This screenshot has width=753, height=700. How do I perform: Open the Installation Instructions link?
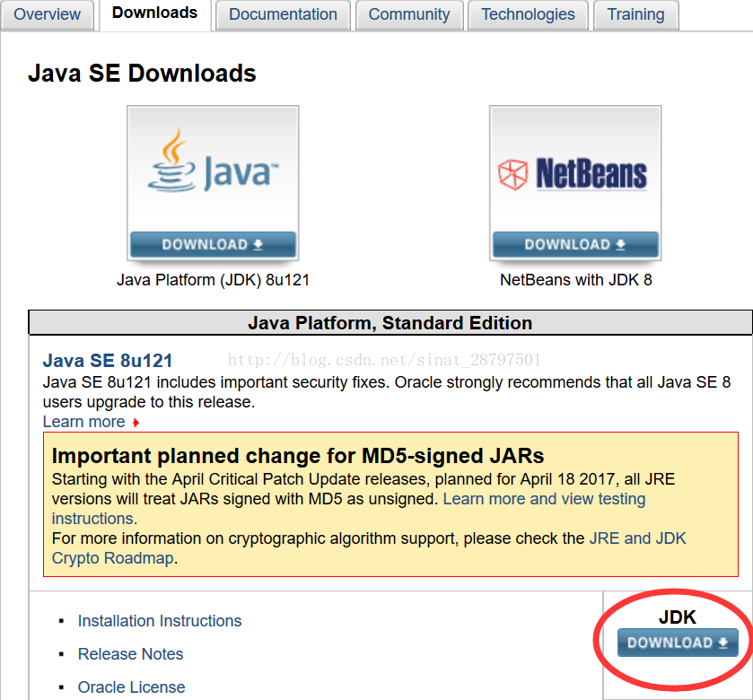click(160, 621)
